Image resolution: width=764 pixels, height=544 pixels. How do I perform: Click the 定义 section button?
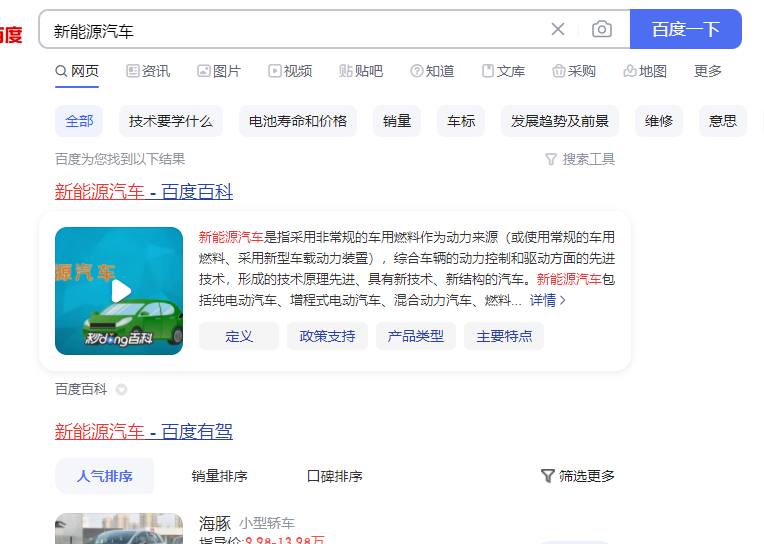(x=239, y=336)
